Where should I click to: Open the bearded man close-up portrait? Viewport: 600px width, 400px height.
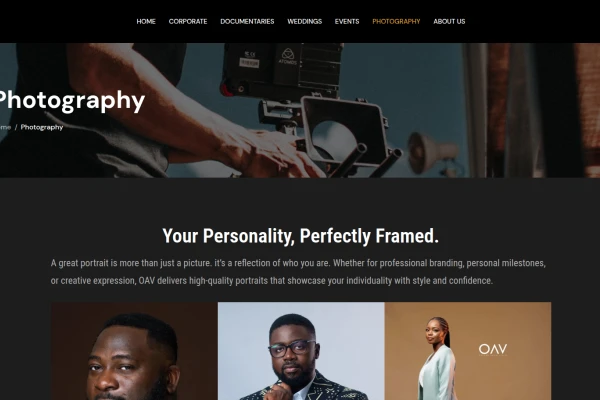pos(134,351)
